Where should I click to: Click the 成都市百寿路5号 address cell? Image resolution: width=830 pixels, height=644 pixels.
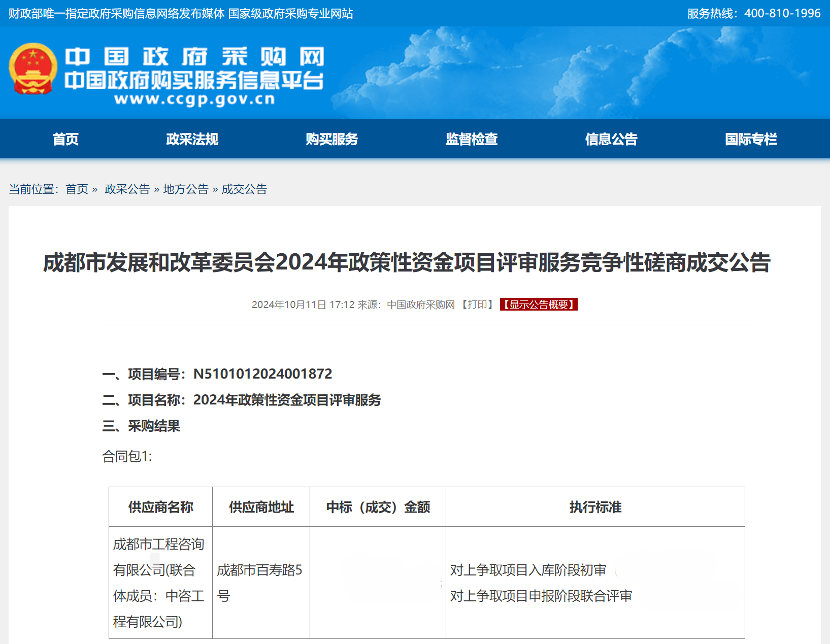(259, 583)
